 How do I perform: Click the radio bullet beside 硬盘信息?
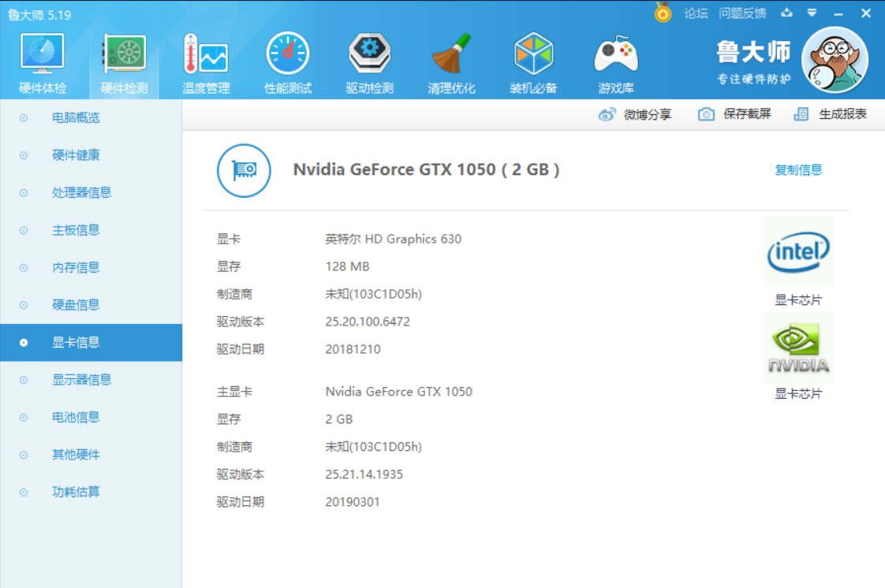23,305
